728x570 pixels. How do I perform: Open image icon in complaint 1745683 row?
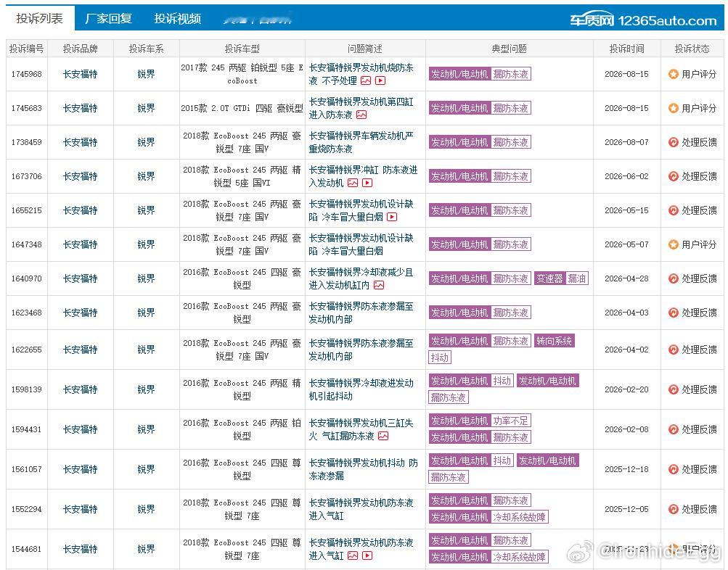pyautogui.click(x=361, y=115)
